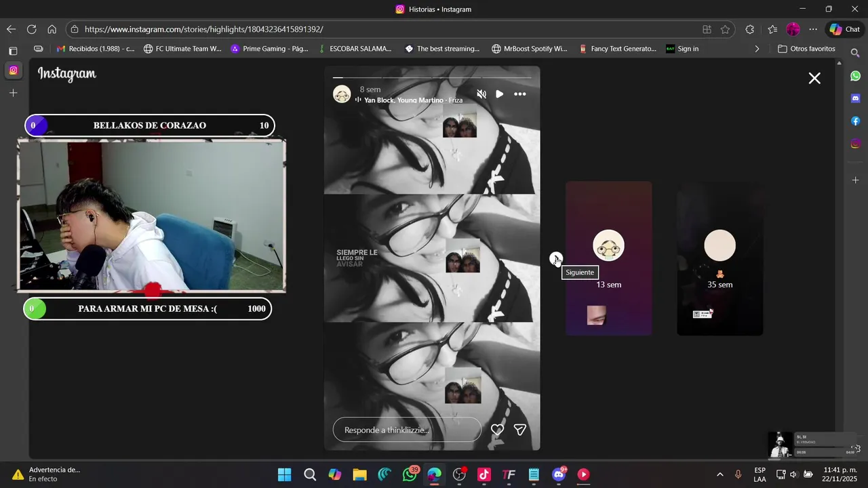Show hidden system tray icons
This screenshot has height=488, width=868.
(719, 474)
